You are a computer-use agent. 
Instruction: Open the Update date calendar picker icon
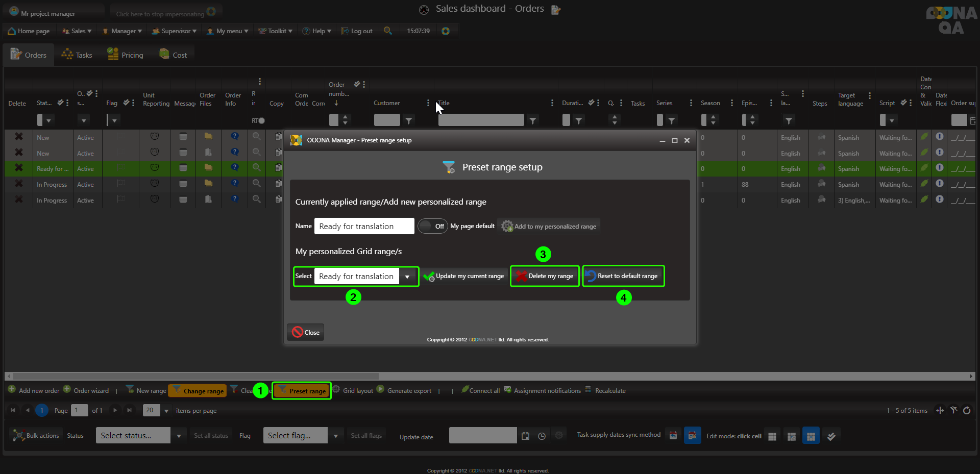coord(525,436)
